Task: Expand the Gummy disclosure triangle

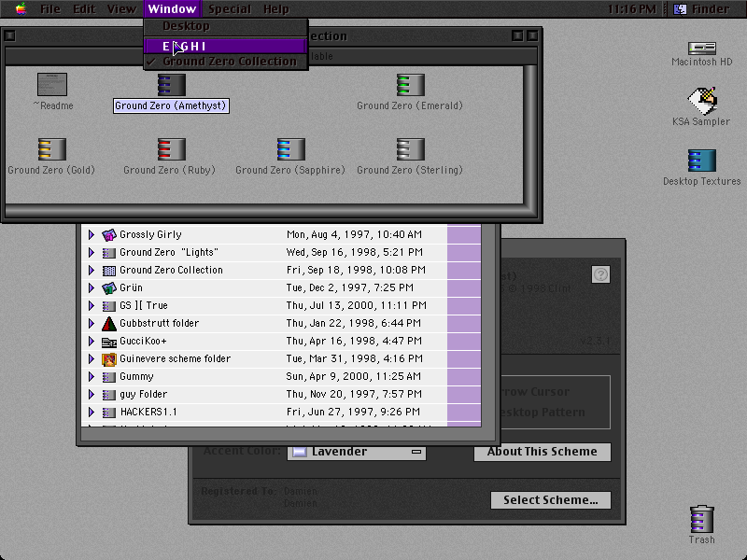Action: [91, 377]
